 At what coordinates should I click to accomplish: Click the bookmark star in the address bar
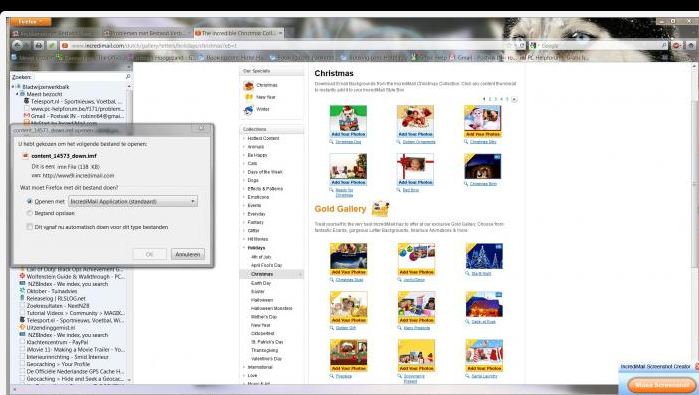(509, 45)
